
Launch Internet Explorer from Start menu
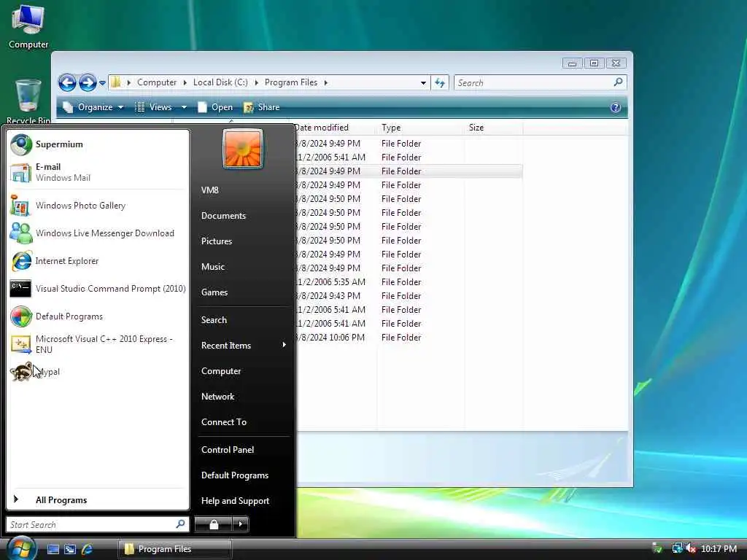tap(98, 261)
